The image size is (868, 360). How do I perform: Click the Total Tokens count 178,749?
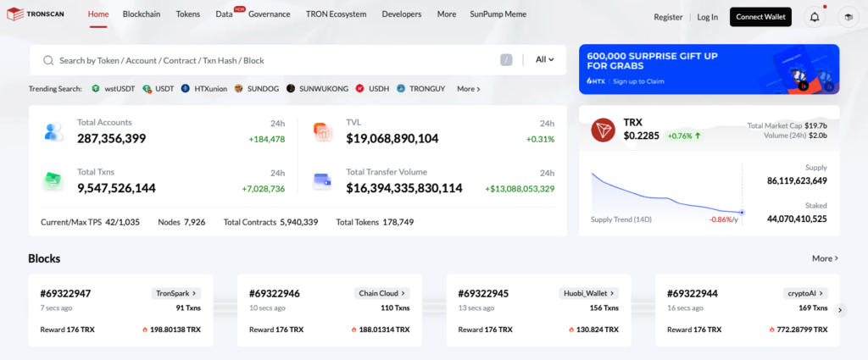(398, 222)
